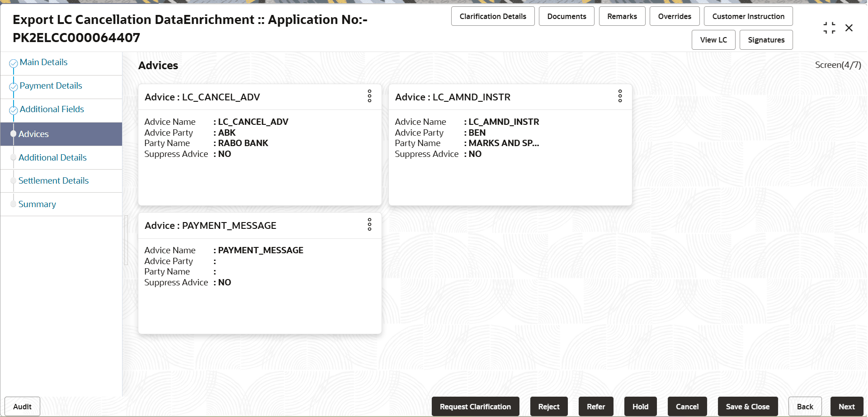Go to Additional Details step
This screenshot has height=417, width=868.
point(52,158)
